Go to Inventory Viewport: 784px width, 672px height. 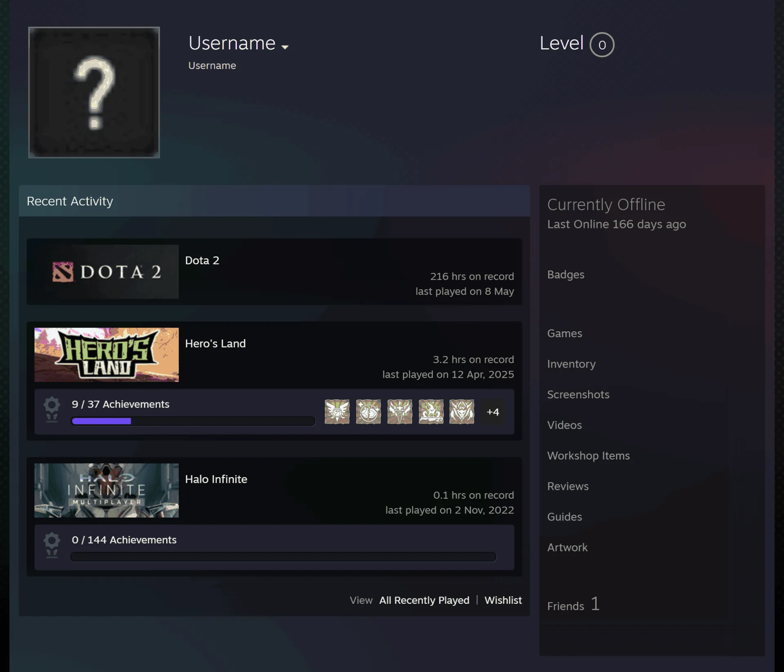(x=571, y=364)
